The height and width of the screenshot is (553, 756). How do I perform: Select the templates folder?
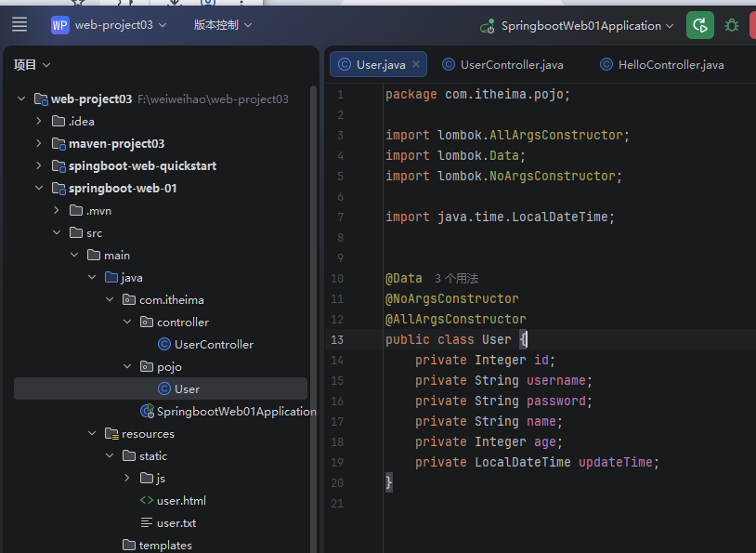[165, 546]
